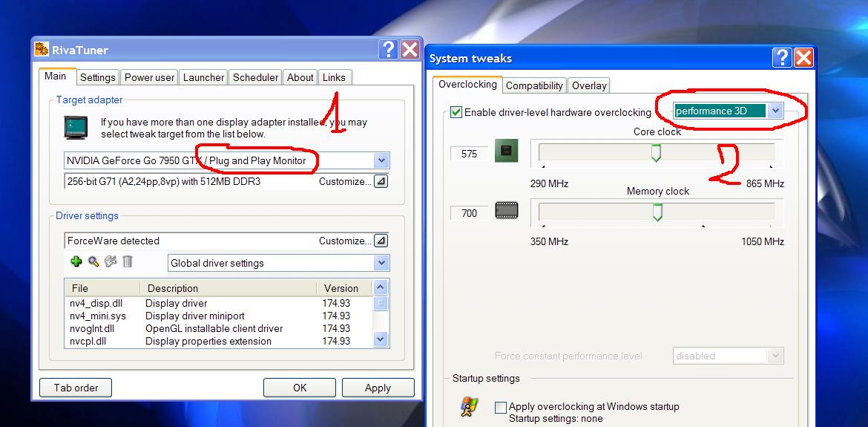
Task: Select the Compatibility tab
Action: coord(534,85)
